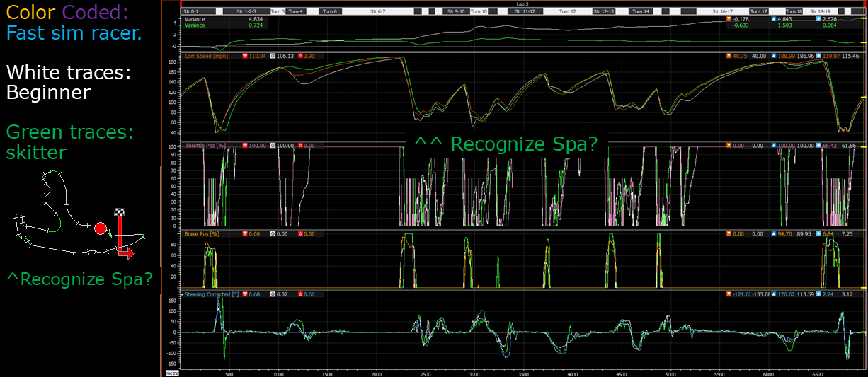Click the metre distance unit button
Viewport: 868px width, 377px height.
pyautogui.click(x=172, y=372)
